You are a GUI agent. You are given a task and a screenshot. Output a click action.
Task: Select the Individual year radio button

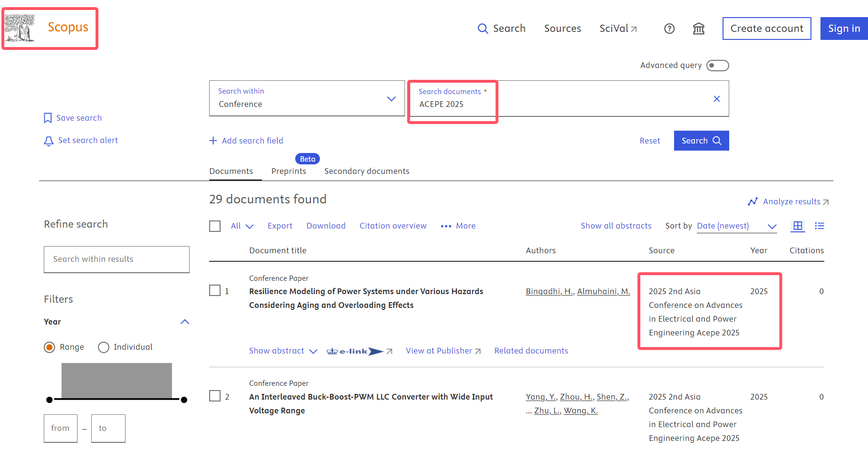click(x=104, y=347)
